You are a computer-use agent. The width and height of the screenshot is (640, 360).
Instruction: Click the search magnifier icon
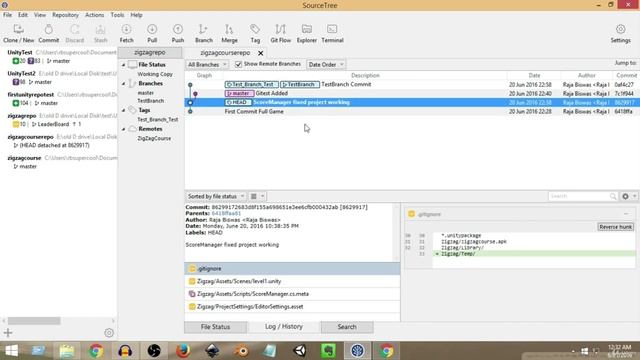click(613, 196)
